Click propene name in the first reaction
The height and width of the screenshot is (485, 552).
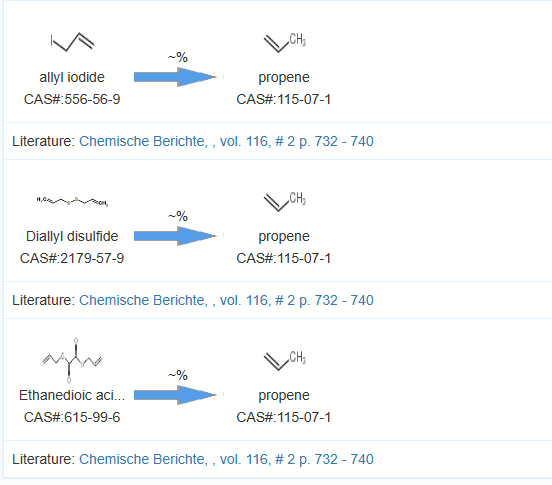click(x=284, y=77)
